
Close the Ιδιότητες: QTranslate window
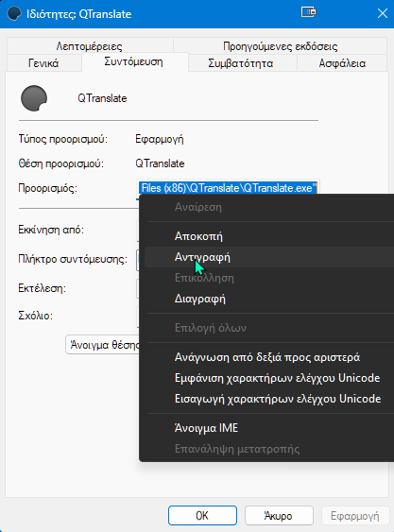[383, 13]
